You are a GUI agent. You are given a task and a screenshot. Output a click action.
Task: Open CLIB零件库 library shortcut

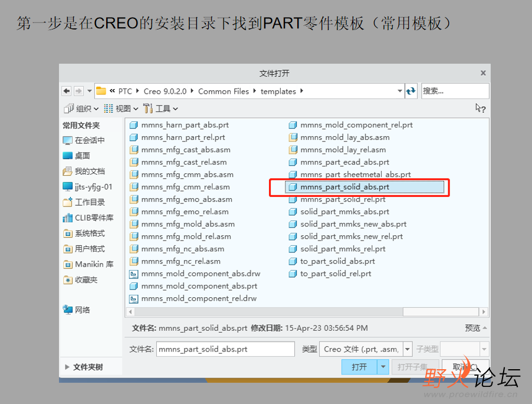(88, 218)
